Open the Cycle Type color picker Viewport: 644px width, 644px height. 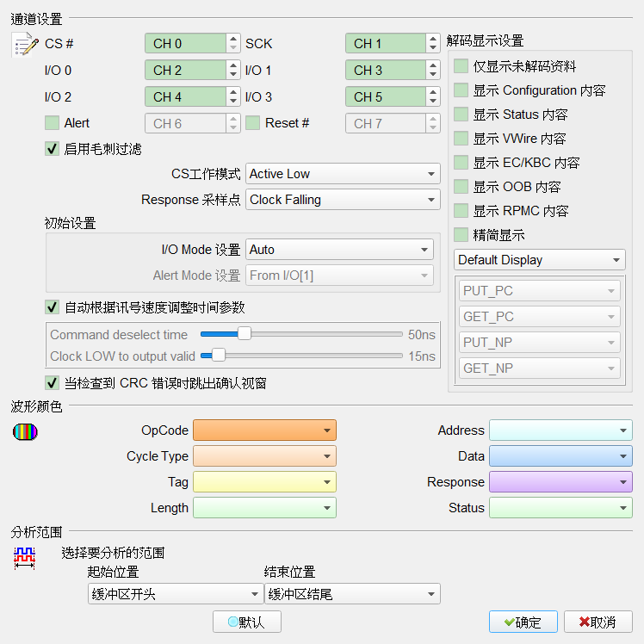coord(264,456)
